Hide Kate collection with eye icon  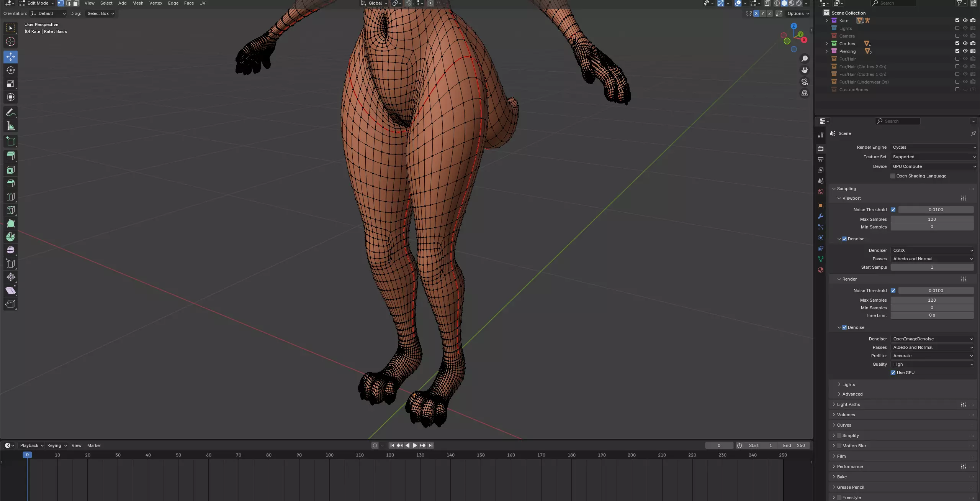pos(965,20)
